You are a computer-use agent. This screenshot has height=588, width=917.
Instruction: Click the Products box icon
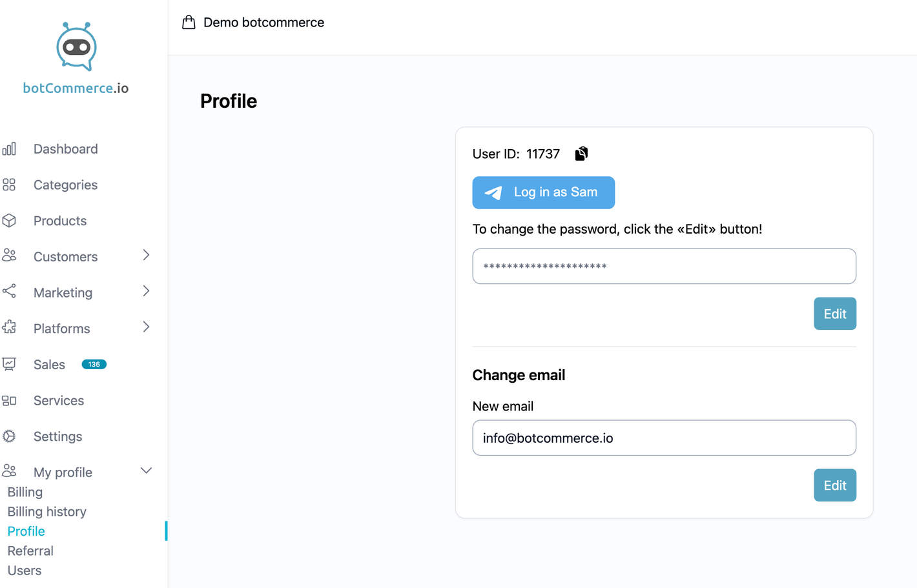tap(9, 221)
